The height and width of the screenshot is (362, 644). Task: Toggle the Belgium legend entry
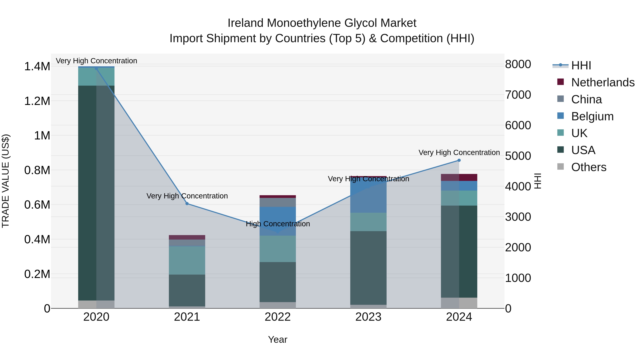(x=585, y=116)
